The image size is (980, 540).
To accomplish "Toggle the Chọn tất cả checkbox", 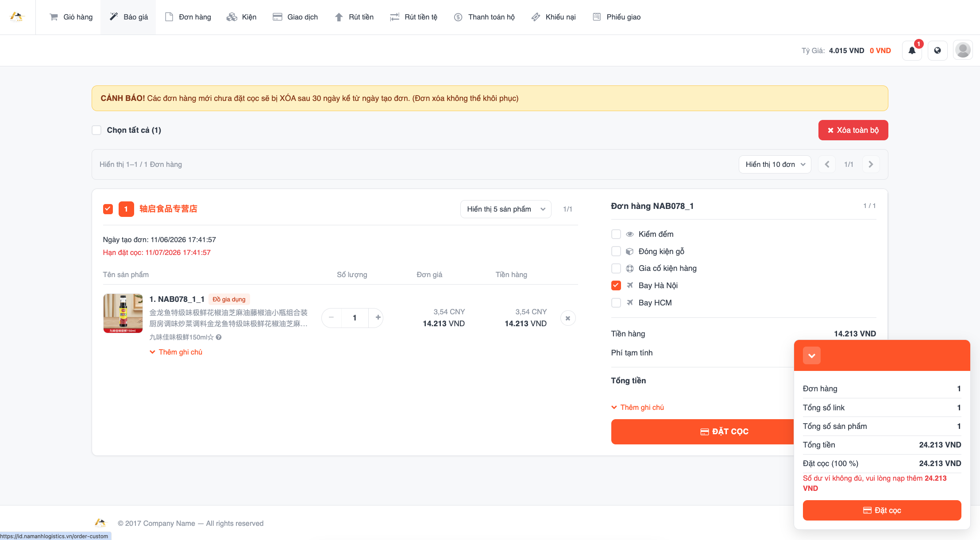I will point(96,130).
